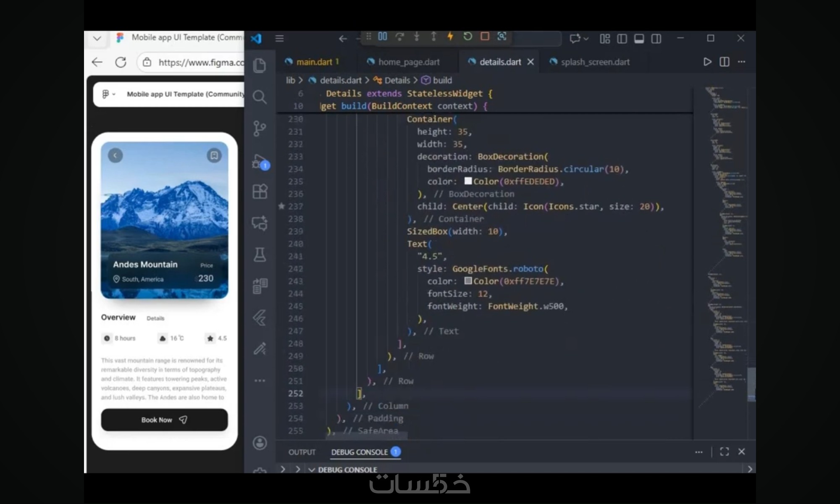Open the Explorer view in activity bar
Viewport: 840px width, 504px height.
coord(260,66)
